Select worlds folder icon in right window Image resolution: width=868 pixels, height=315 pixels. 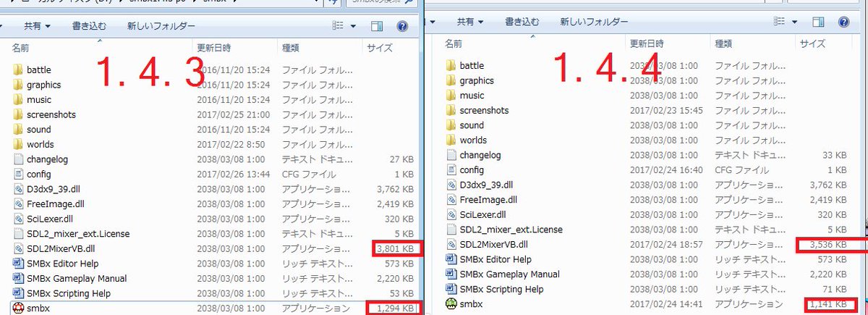point(451,140)
